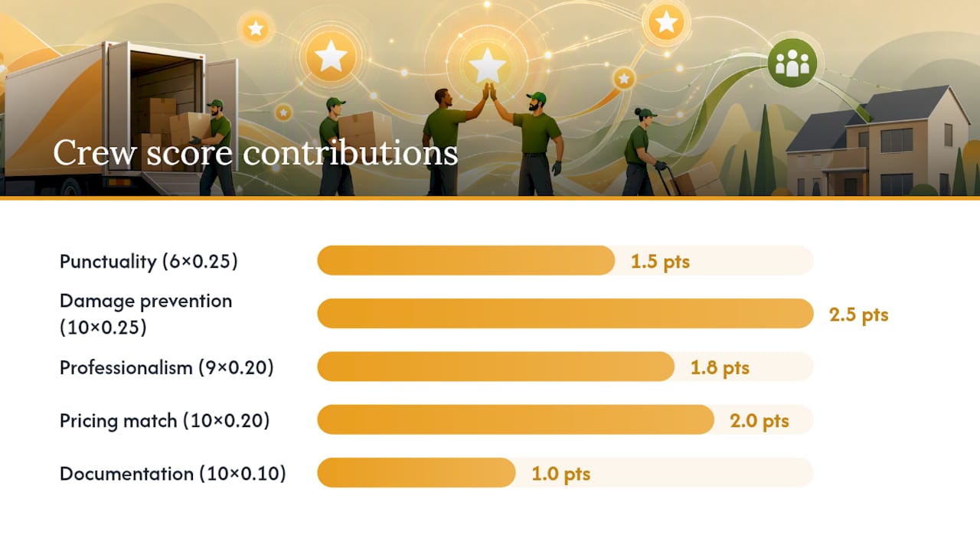
Task: Click the "1.8 pts" value label
Action: pyautogui.click(x=720, y=367)
